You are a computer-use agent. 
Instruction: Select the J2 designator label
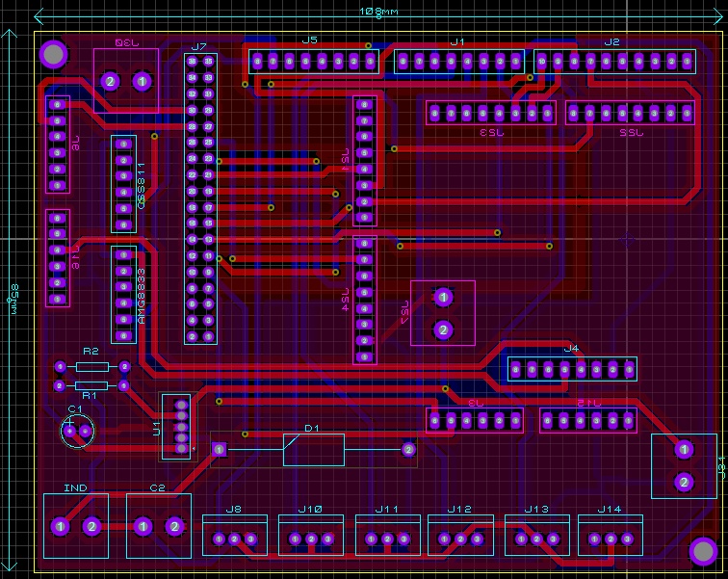pos(611,42)
